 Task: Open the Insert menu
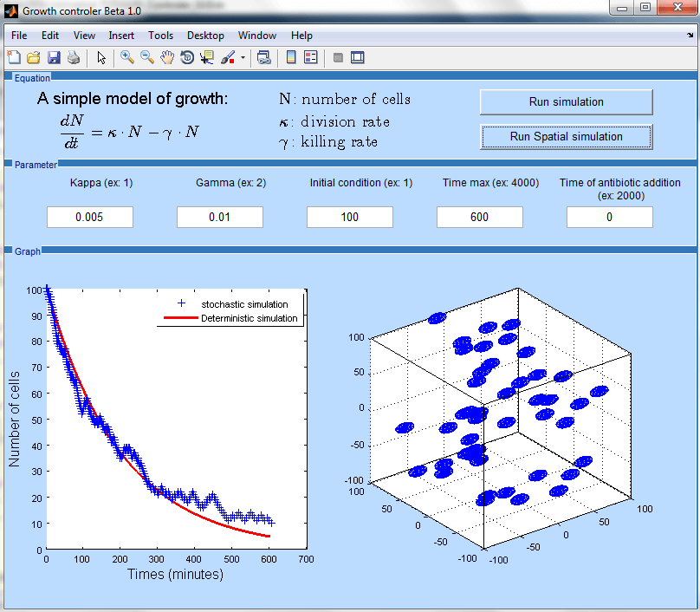tap(121, 36)
